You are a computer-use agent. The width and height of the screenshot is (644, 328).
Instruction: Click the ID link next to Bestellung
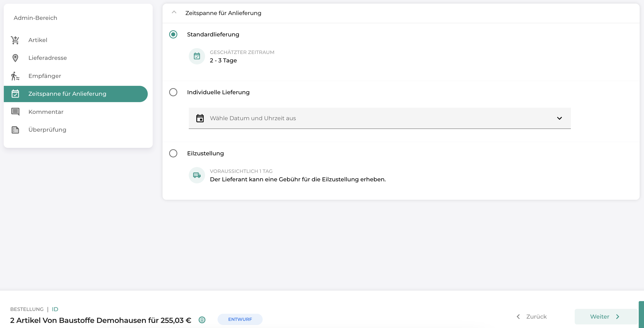coord(55,309)
